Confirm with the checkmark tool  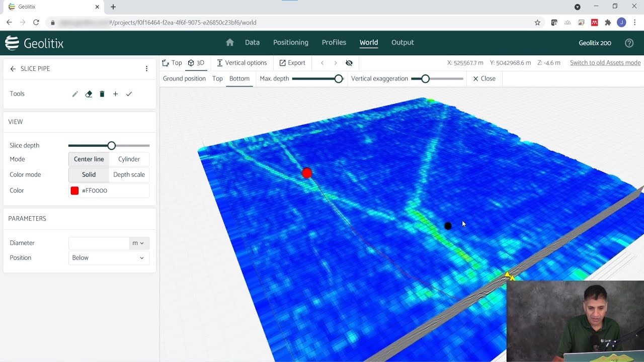129,94
